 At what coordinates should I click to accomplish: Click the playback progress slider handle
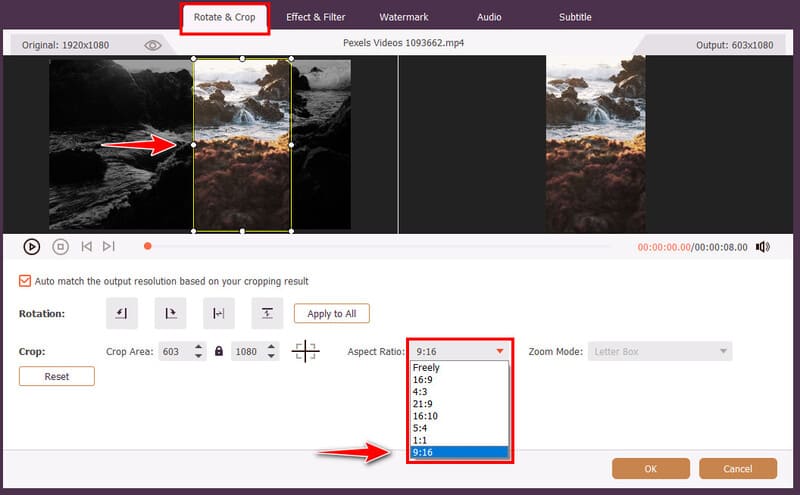147,246
